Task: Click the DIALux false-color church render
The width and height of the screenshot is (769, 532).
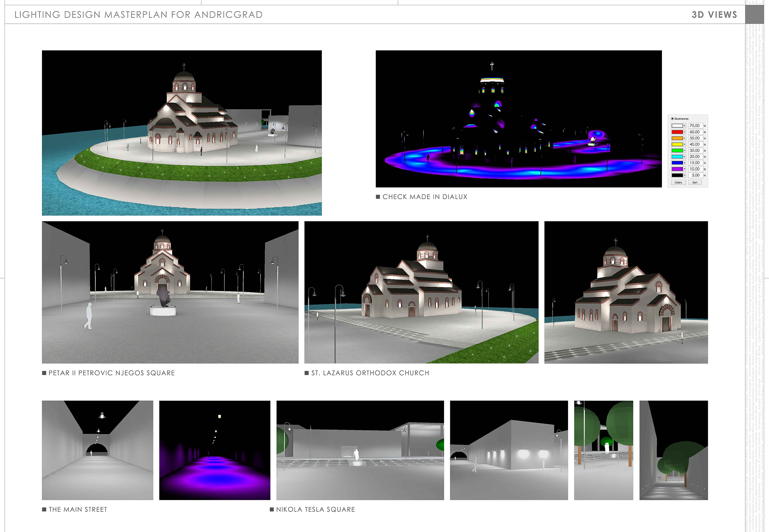Action: (x=518, y=119)
